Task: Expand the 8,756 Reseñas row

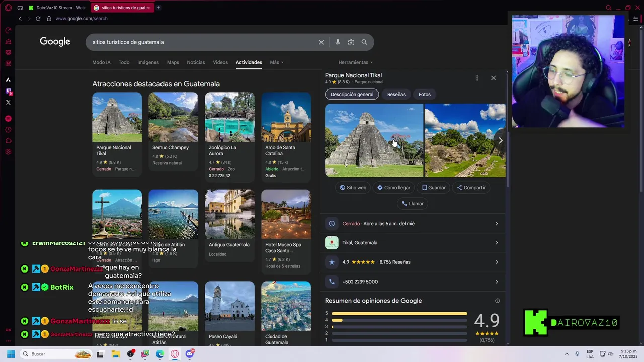Action: 413,262
